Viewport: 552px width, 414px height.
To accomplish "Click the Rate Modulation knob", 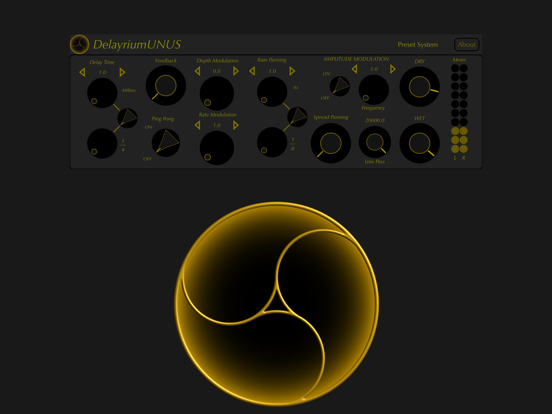I will [x=217, y=148].
